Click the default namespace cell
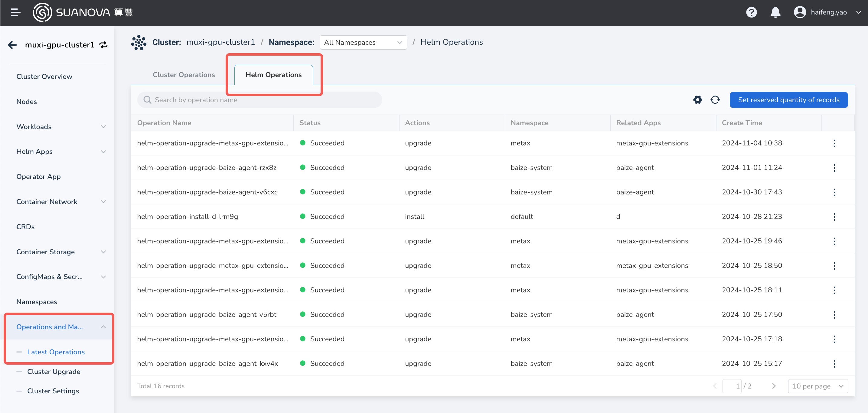Screen dimensions: 868x413 point(522,216)
